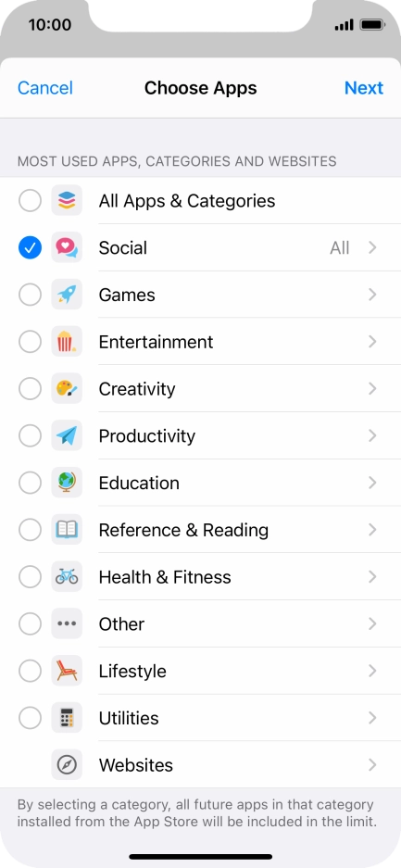
Task: Tap the Education globe icon
Action: pyautogui.click(x=67, y=483)
